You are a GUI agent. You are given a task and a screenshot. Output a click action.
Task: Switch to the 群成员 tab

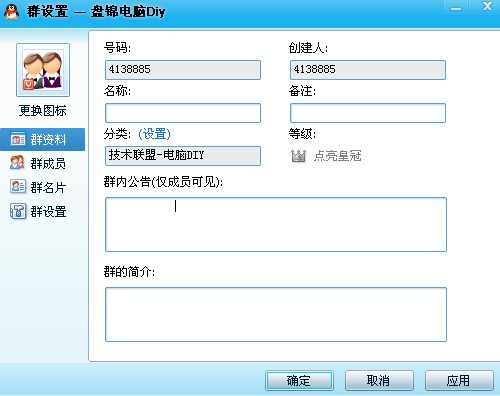43,163
